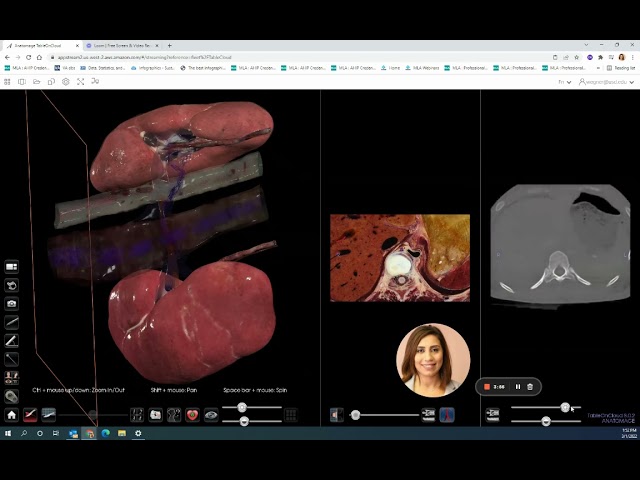Click the grid dots icon in 3D toolbar

click(291, 415)
